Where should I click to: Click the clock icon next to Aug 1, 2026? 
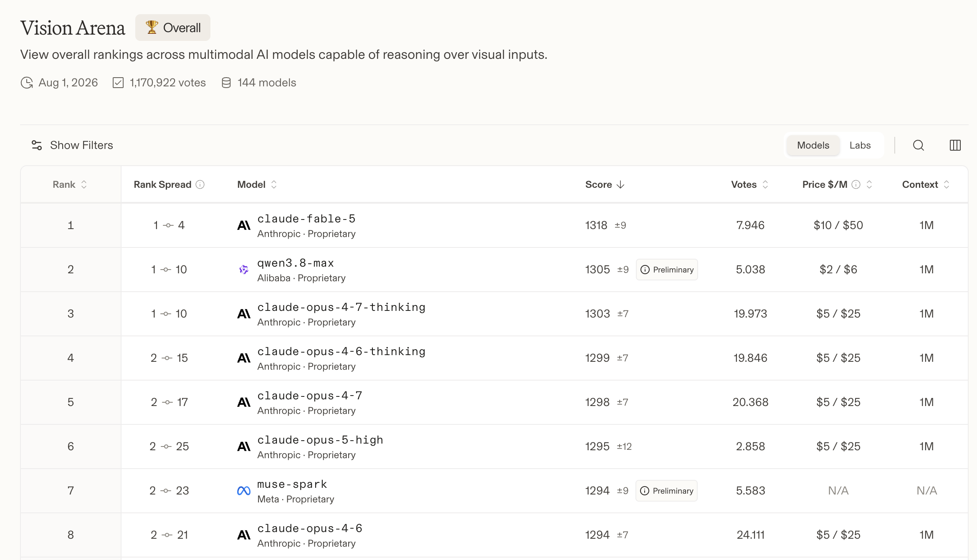[27, 83]
